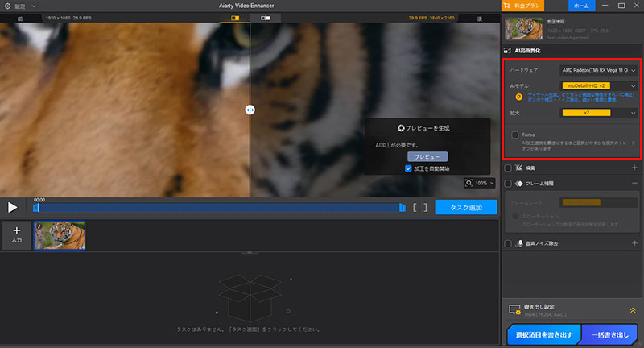
Task: Click the タスク追加 button
Action: pyautogui.click(x=466, y=208)
